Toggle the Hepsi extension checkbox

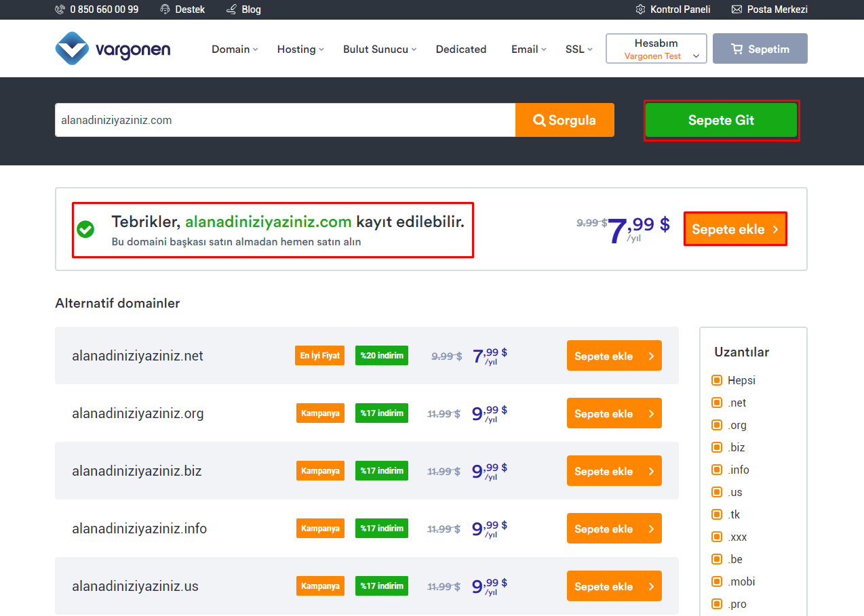click(x=717, y=380)
